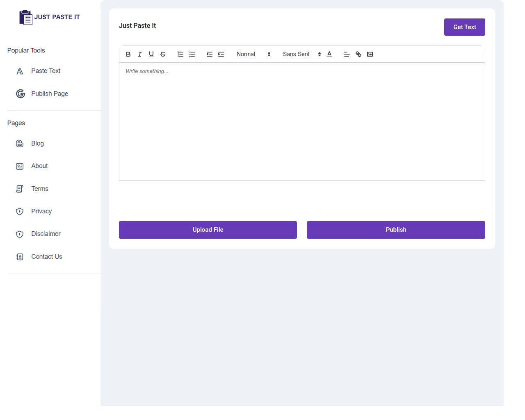Create an ordered list

coord(180,54)
